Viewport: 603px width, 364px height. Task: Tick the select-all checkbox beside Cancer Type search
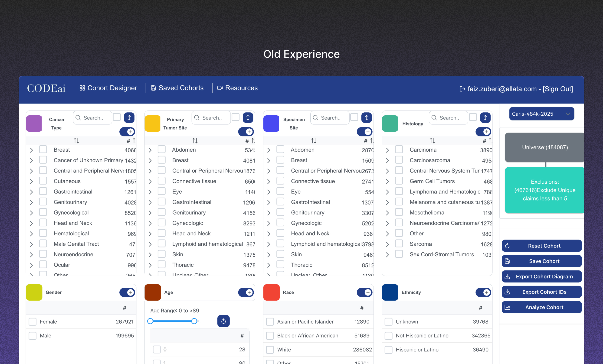(117, 117)
